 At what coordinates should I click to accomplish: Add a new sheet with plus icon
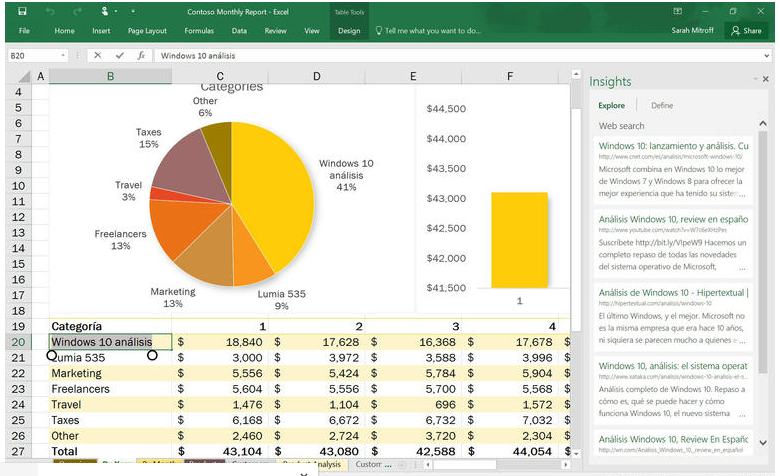pos(402,465)
